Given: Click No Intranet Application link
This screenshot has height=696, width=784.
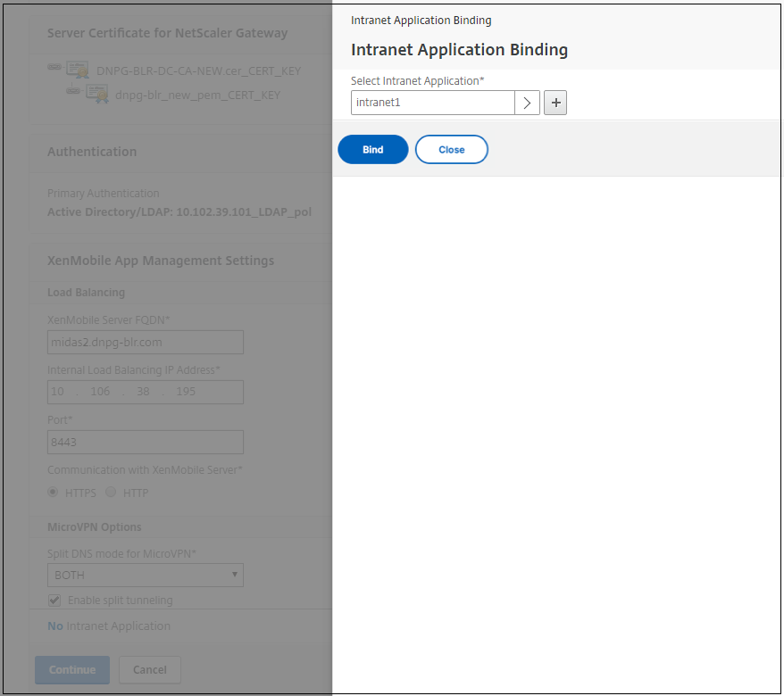Looking at the screenshot, I should pyautogui.click(x=109, y=626).
